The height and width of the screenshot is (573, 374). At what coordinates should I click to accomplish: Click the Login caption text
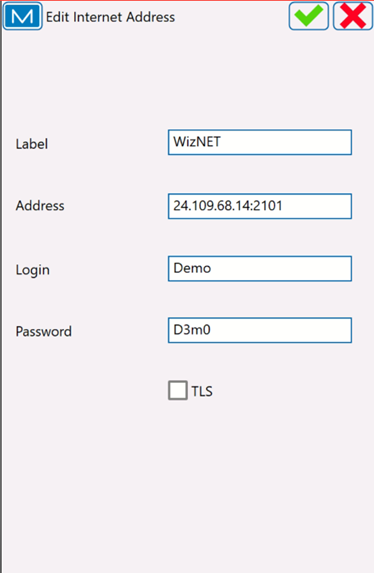click(33, 270)
